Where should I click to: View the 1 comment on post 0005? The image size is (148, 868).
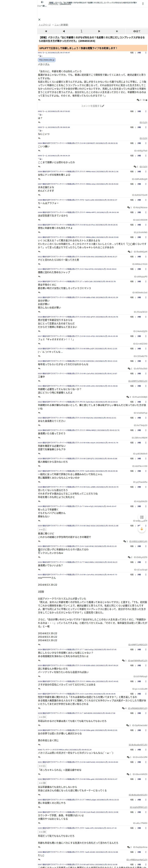136,167
